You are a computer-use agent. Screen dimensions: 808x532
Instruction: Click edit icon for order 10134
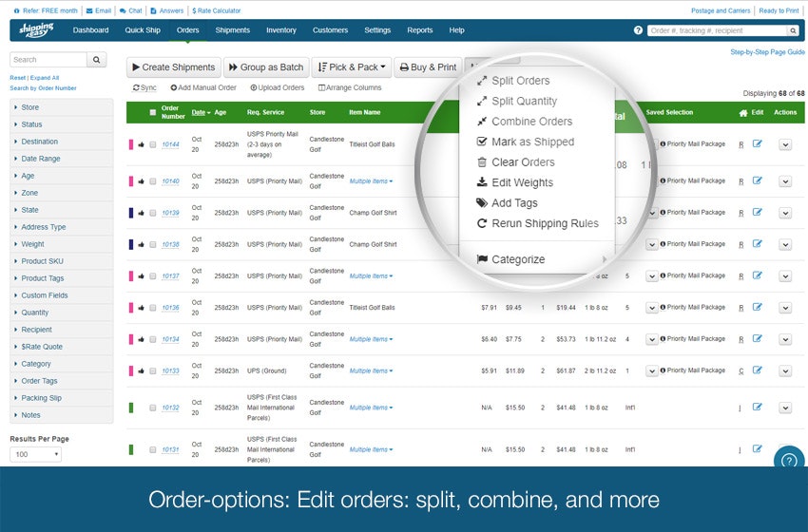[757, 338]
